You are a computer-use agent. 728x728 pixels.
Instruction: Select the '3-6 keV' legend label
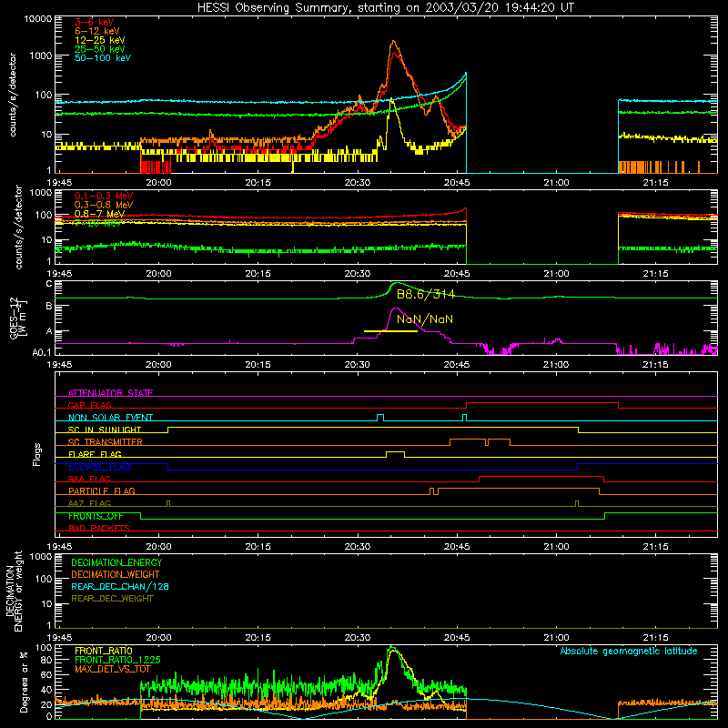(x=94, y=22)
